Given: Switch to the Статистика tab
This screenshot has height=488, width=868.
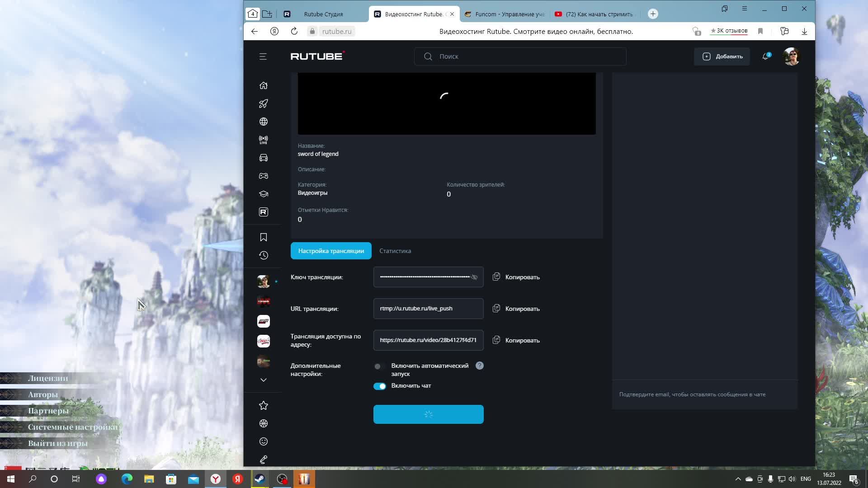Looking at the screenshot, I should (395, 251).
